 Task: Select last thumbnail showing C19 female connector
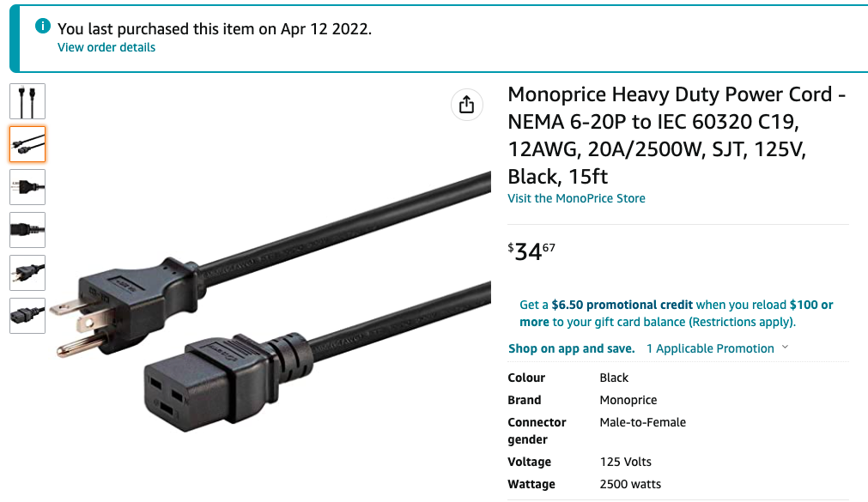click(27, 316)
